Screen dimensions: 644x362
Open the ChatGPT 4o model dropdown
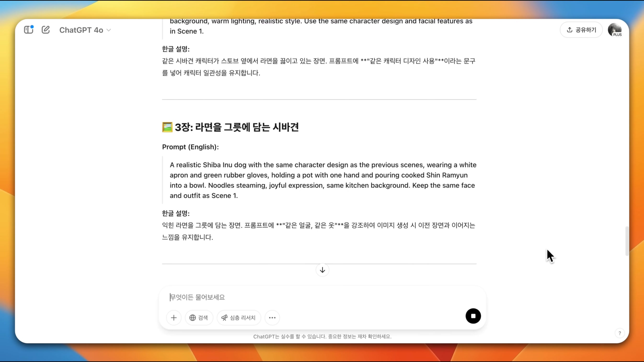pos(85,30)
